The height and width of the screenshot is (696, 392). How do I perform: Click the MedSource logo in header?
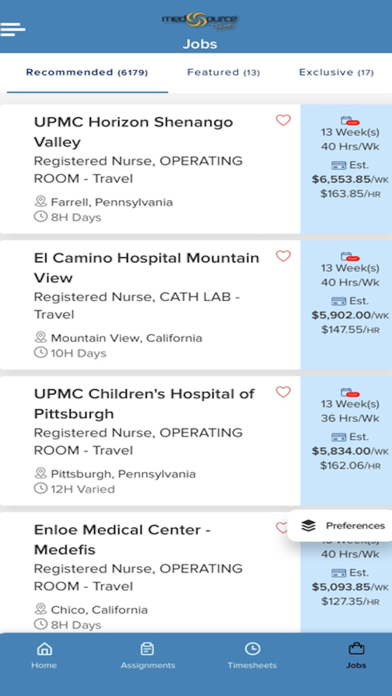[x=200, y=21]
